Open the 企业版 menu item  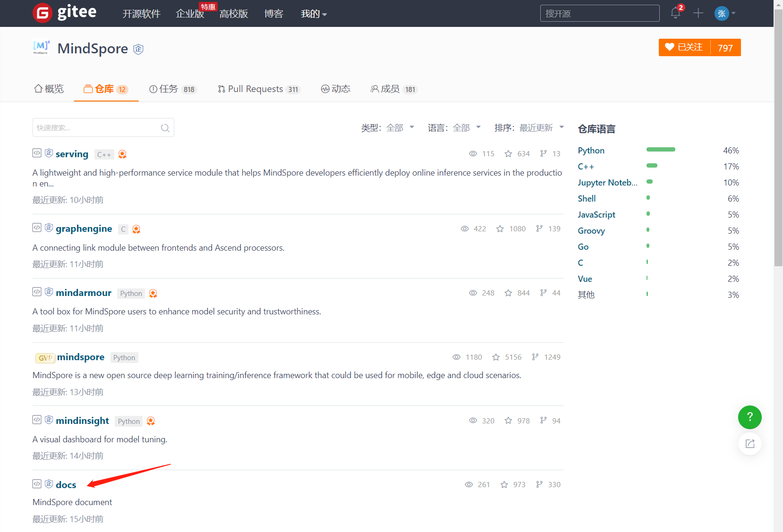pos(190,14)
